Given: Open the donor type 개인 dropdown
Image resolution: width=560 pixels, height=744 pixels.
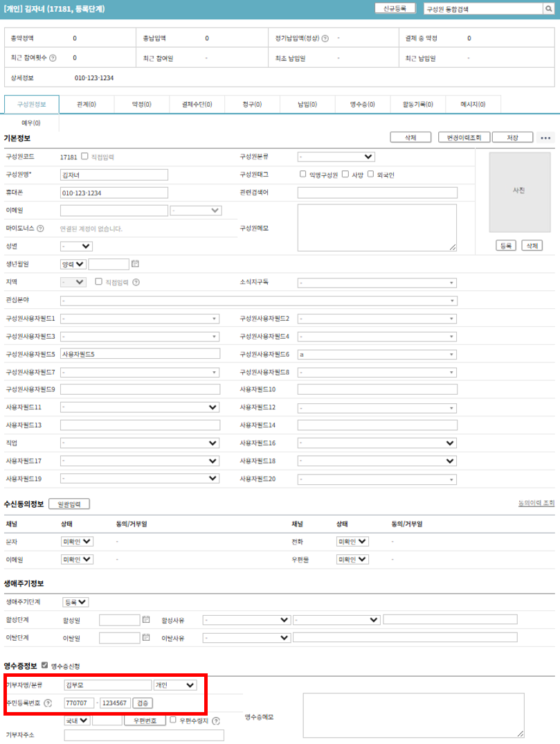Looking at the screenshot, I should point(175,685).
